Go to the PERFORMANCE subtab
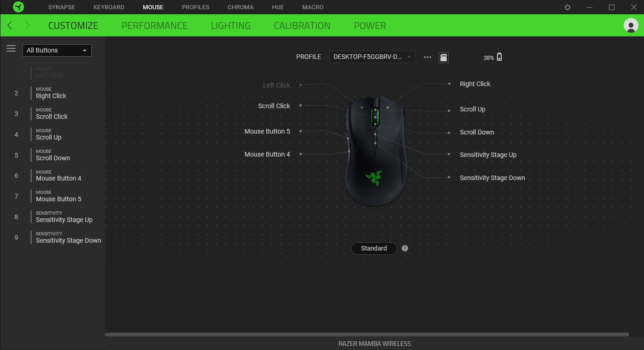The height and width of the screenshot is (350, 644). 154,26
